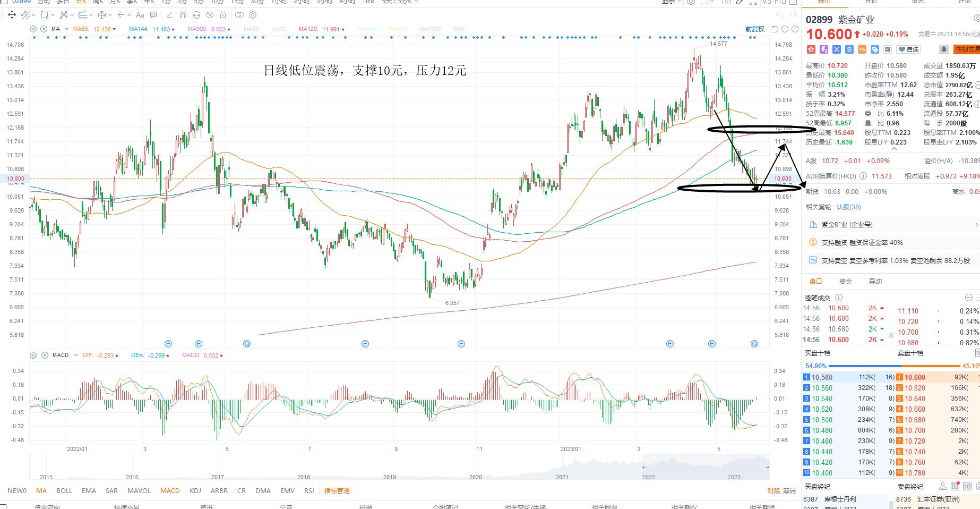Click bid level 1 price 10.580
The height and width of the screenshot is (509, 980).
pos(822,377)
